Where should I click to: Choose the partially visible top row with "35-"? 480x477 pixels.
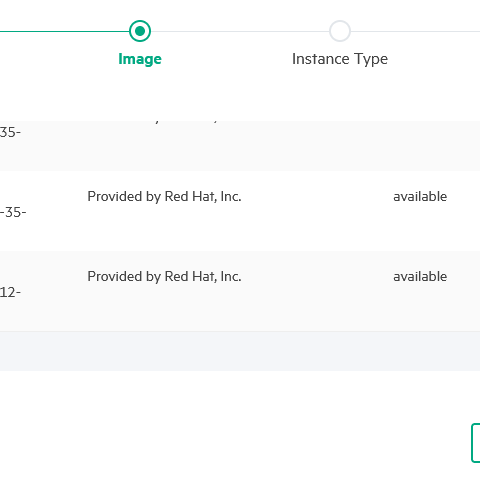pyautogui.click(x=240, y=146)
